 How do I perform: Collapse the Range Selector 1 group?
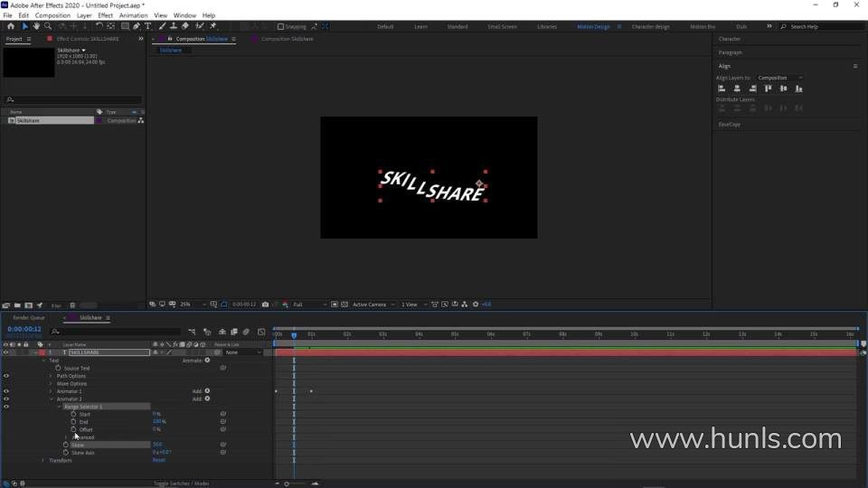point(60,407)
